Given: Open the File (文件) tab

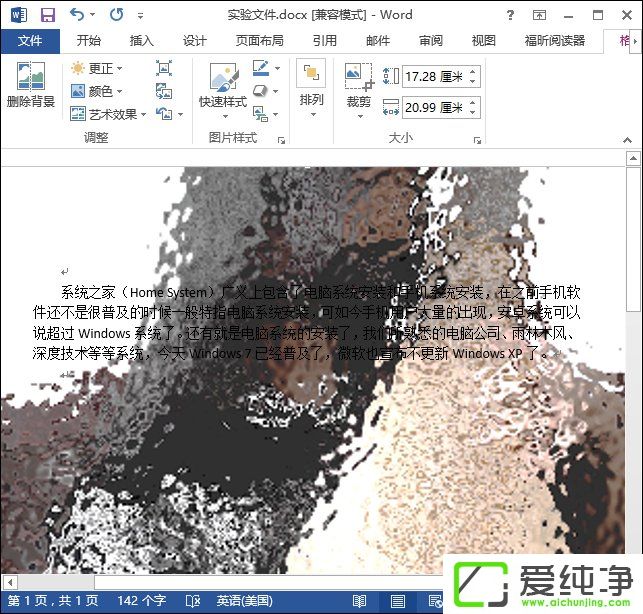Looking at the screenshot, I should point(30,40).
